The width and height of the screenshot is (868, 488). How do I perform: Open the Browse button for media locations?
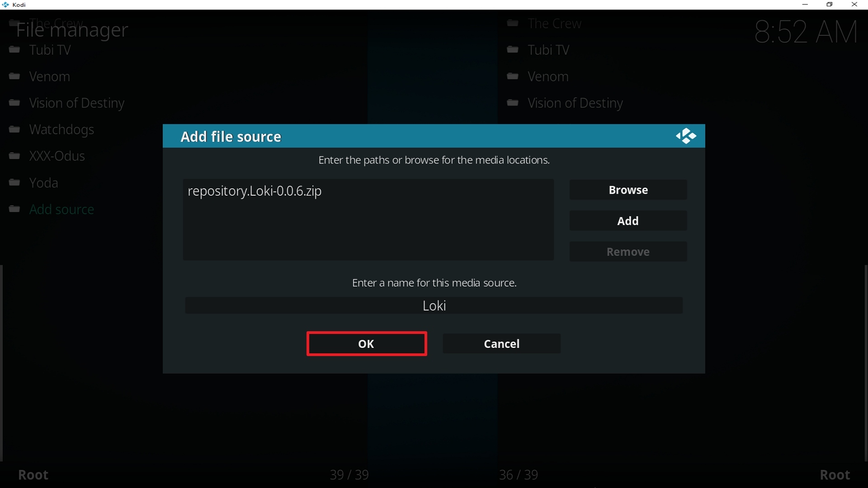click(628, 190)
